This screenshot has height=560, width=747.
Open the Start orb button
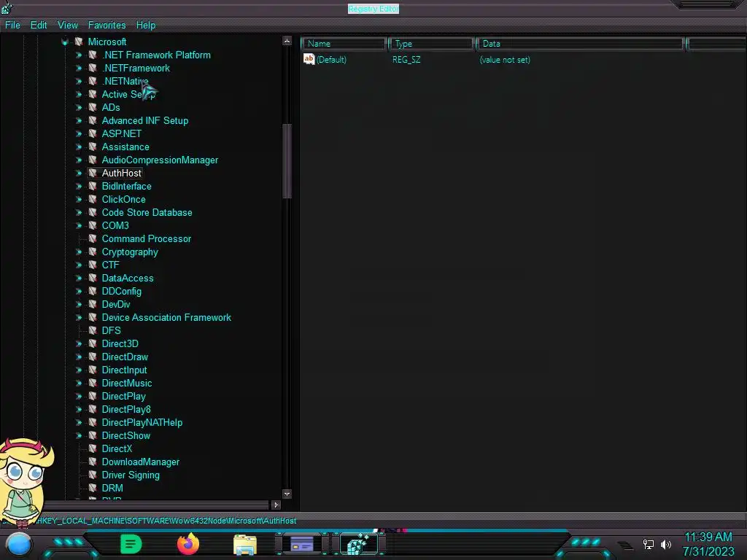tap(19, 544)
